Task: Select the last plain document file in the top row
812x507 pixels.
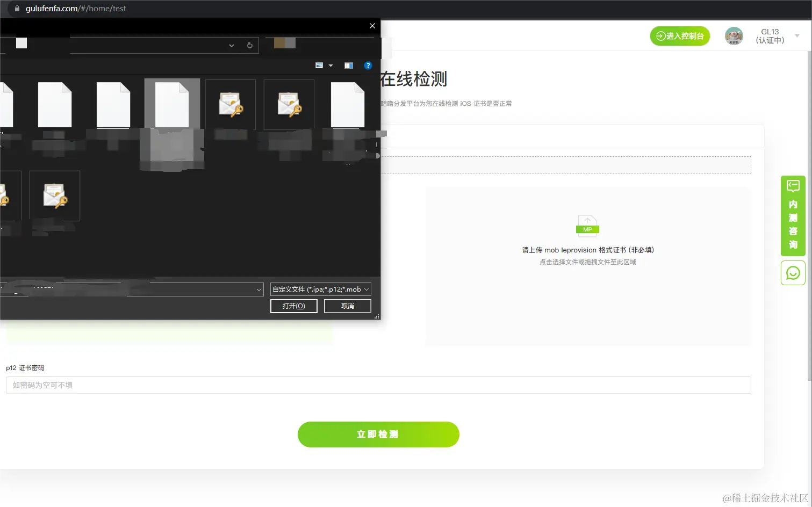Action: (x=348, y=104)
